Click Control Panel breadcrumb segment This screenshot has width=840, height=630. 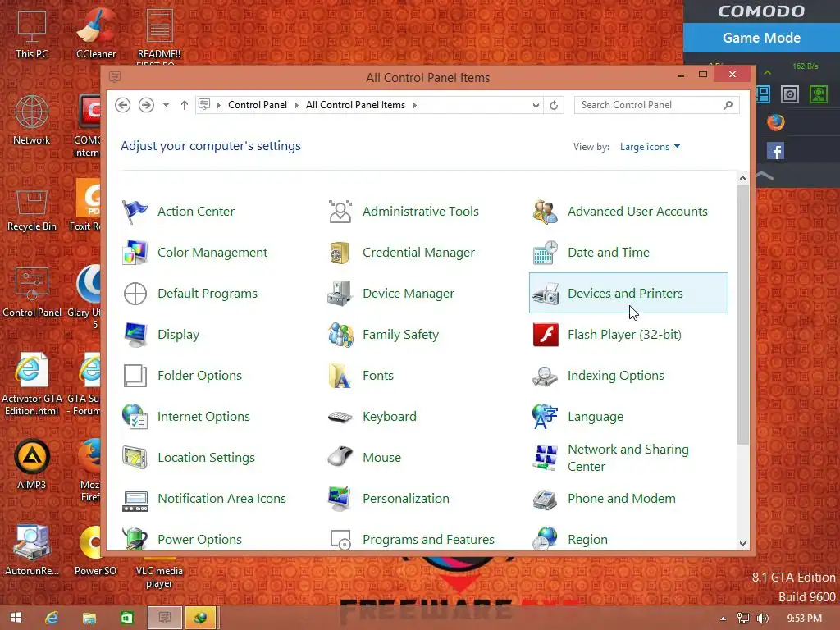pyautogui.click(x=257, y=105)
